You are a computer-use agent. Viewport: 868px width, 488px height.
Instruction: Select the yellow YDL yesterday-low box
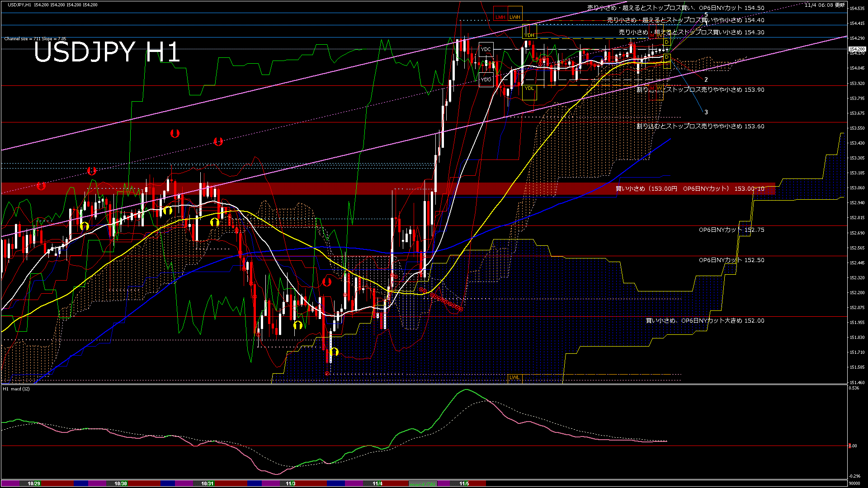[x=529, y=88]
